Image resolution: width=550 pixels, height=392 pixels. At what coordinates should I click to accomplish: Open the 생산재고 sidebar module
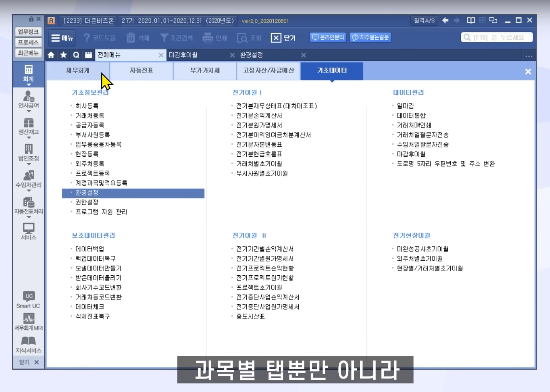pos(28,126)
